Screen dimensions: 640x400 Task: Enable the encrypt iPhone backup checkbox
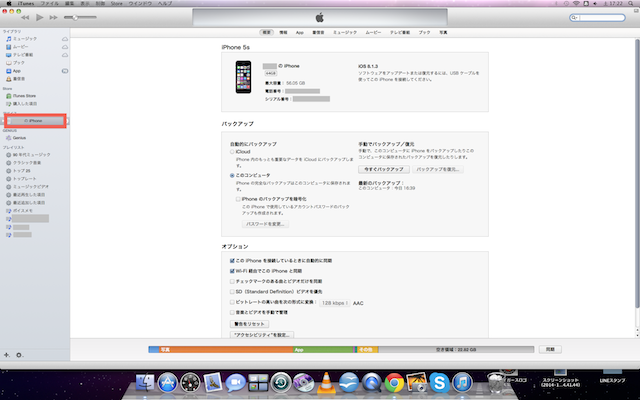238,199
